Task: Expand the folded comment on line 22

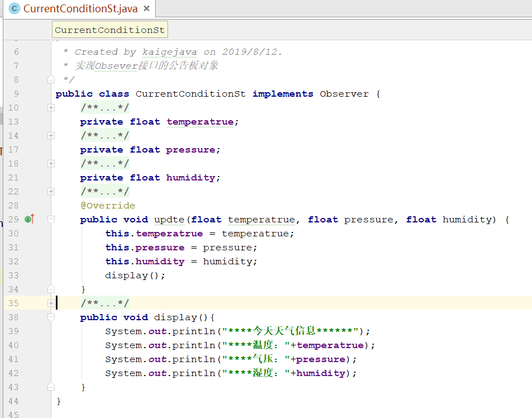Action: click(x=51, y=192)
